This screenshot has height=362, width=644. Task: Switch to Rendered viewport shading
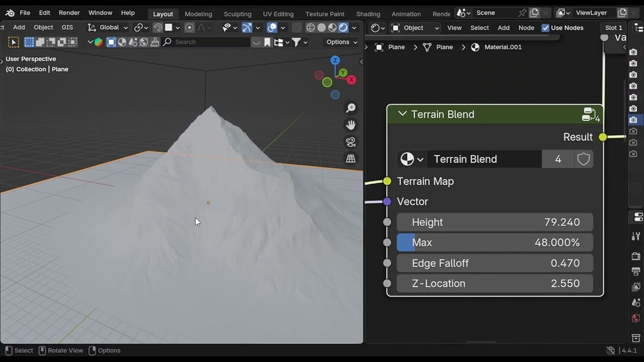pyautogui.click(x=343, y=28)
